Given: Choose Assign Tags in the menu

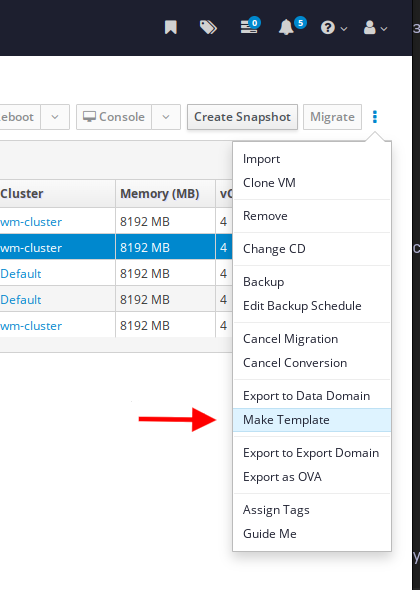Looking at the screenshot, I should coord(312,510).
